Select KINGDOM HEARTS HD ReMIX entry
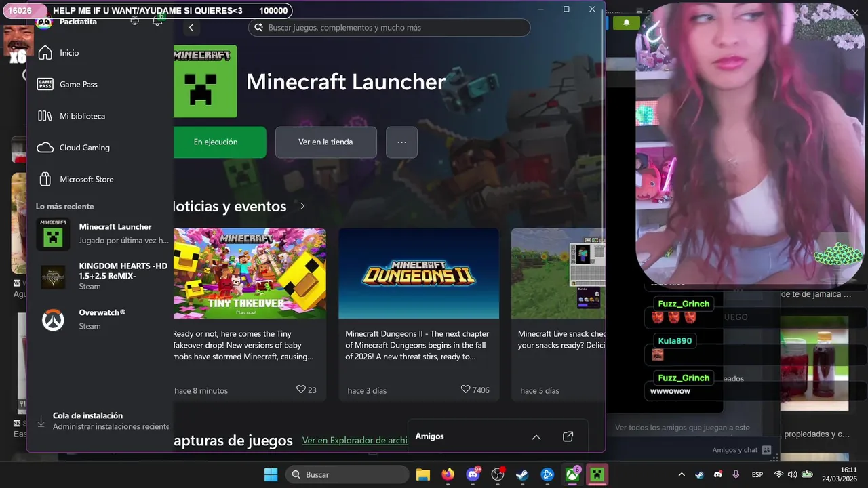 [x=102, y=277]
